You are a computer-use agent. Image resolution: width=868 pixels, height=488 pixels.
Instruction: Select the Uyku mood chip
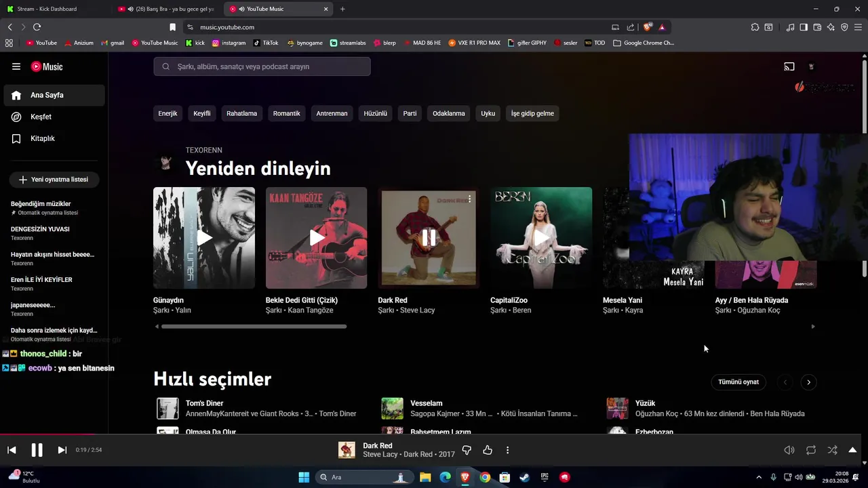(x=488, y=113)
